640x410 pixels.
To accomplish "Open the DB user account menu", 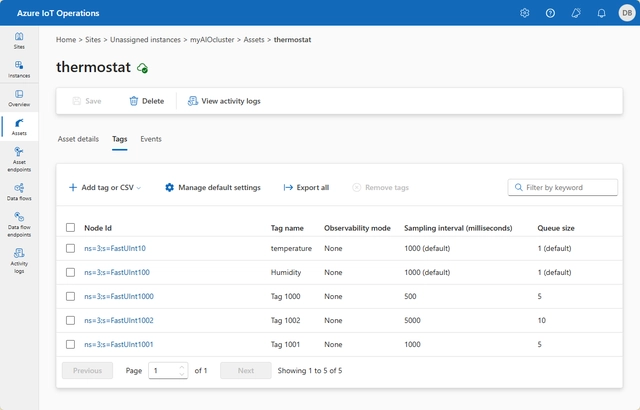I will [627, 13].
